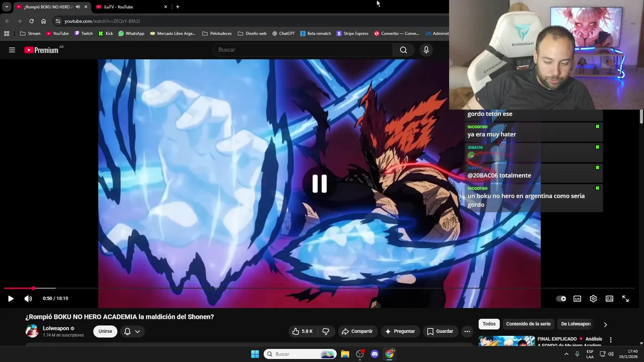Viewport: 644px width, 362px height.
Task: Open the Stream bookmarks folder
Action: [x=30, y=34]
